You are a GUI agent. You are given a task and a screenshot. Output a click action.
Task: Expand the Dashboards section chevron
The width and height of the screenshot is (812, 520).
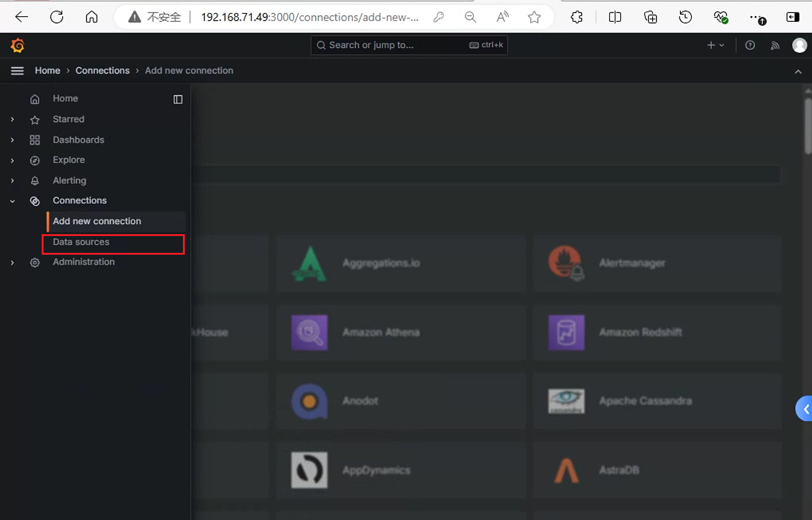coord(12,140)
